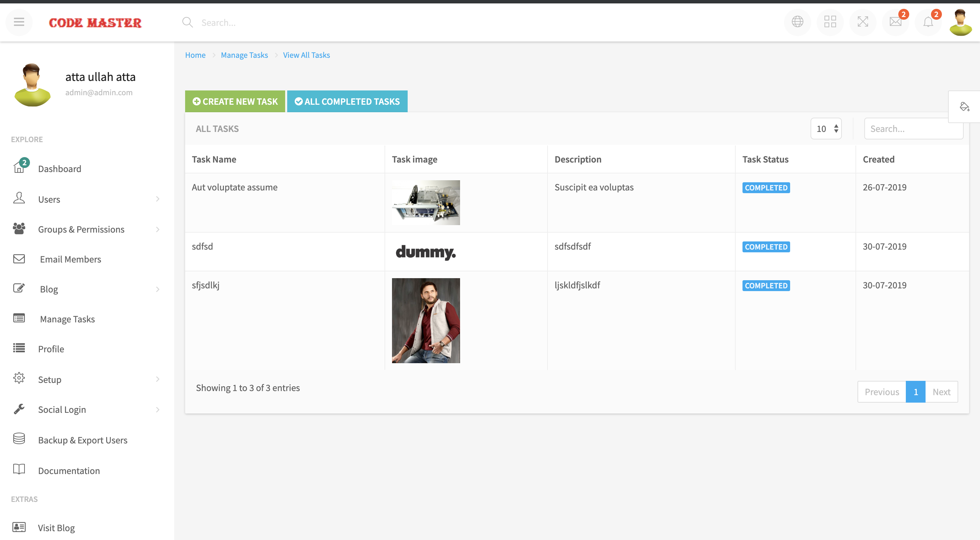
Task: Click Create New Task button
Action: pyautogui.click(x=235, y=102)
